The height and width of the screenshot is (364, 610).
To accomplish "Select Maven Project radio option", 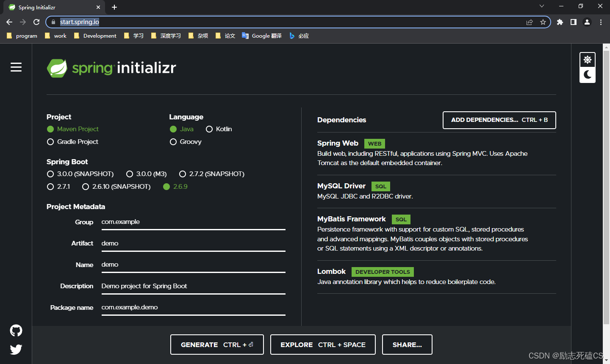I will click(x=73, y=129).
